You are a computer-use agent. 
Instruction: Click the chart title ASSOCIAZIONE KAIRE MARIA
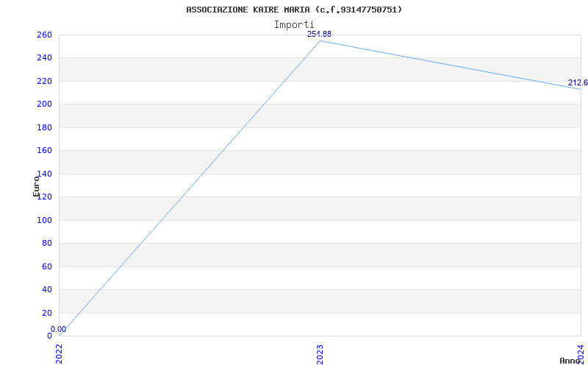pyautogui.click(x=294, y=10)
